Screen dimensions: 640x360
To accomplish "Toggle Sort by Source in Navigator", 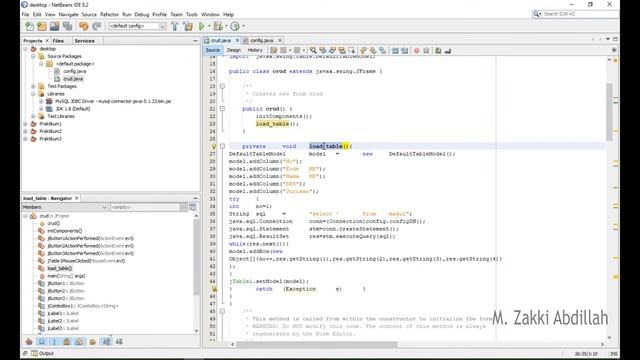I will pos(119,342).
